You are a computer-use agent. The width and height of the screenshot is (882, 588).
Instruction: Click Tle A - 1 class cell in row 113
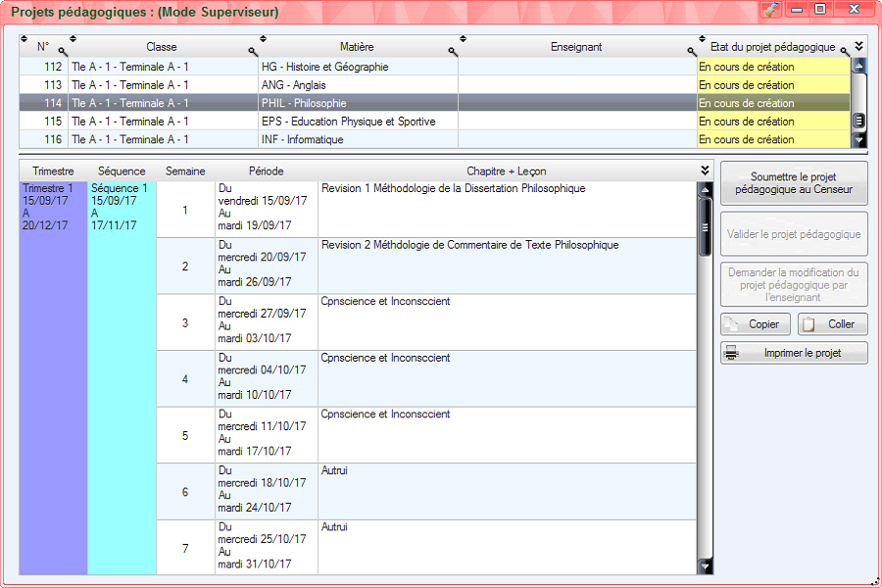(x=163, y=85)
